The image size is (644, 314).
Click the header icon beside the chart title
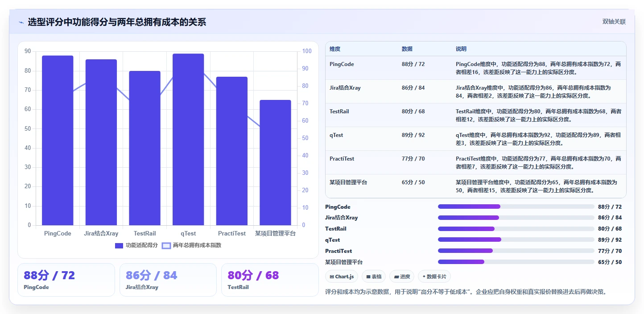(21, 22)
